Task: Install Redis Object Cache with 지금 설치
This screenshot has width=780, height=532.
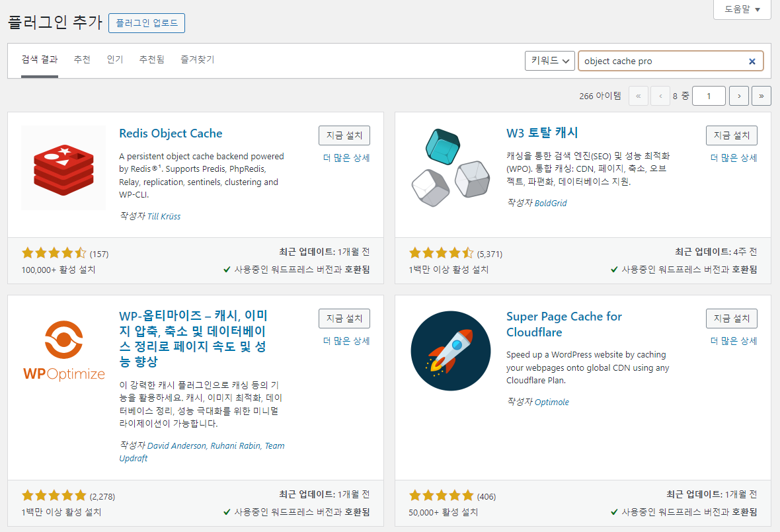Action: pyautogui.click(x=344, y=135)
